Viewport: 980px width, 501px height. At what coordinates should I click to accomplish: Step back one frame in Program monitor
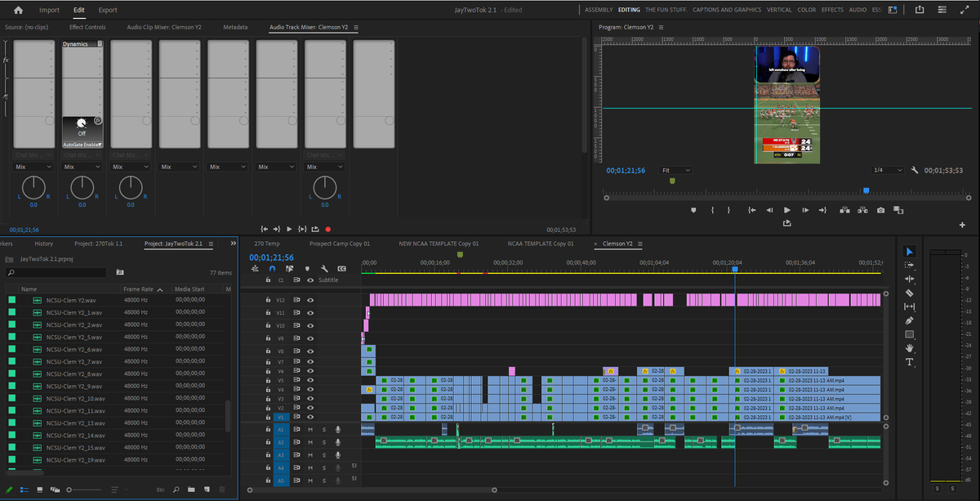click(x=769, y=210)
